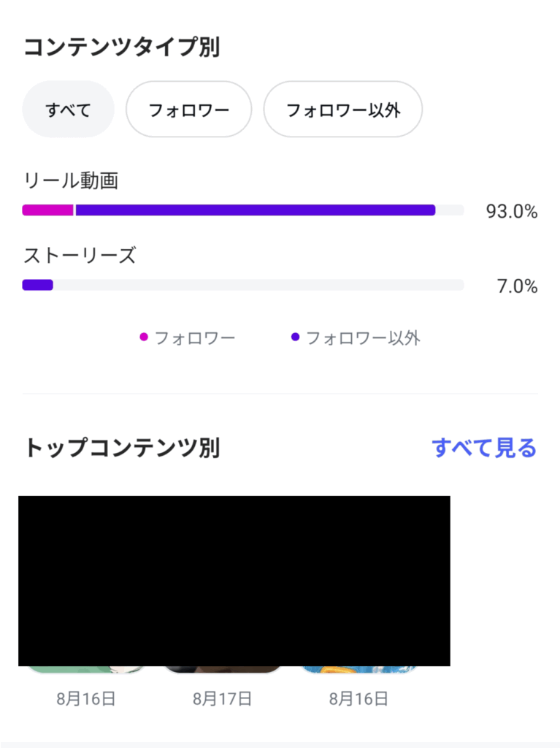Screen dimensions: 560x748
Task: Select the すべて filter chip
Action: click(x=69, y=110)
